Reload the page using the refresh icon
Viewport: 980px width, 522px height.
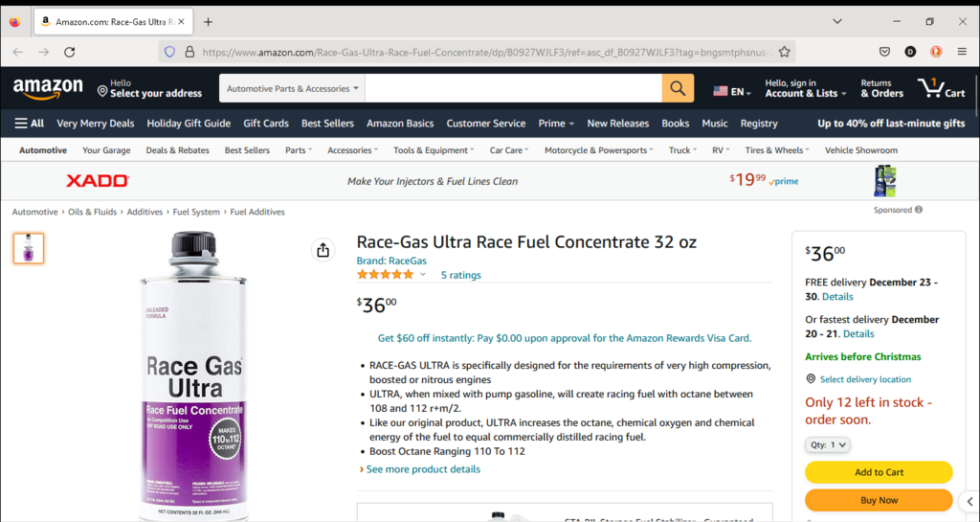coord(69,52)
